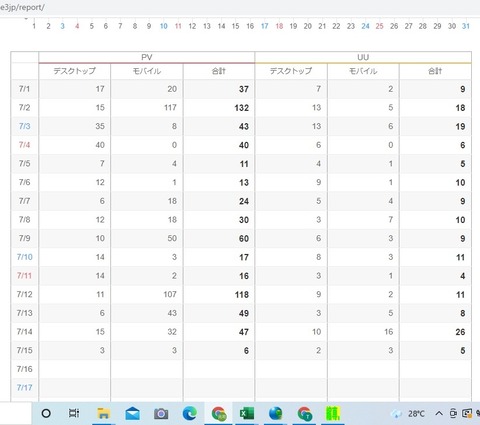
Task: Click UU total 19 in the 7/3 row
Action: click(460, 127)
